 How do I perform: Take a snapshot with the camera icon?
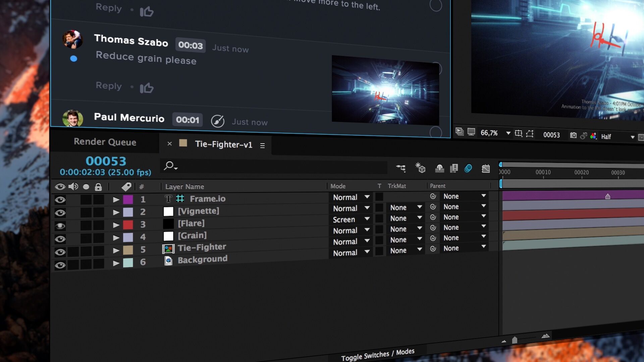coord(574,135)
